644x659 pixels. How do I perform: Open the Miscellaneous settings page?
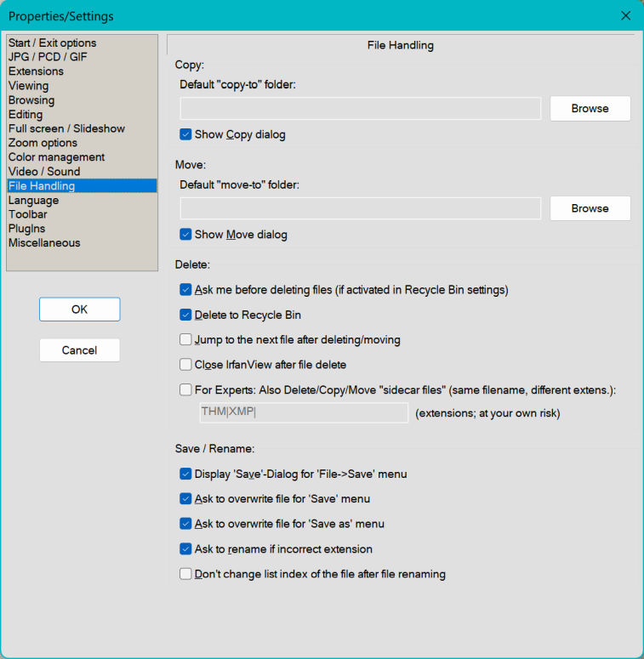coord(44,243)
